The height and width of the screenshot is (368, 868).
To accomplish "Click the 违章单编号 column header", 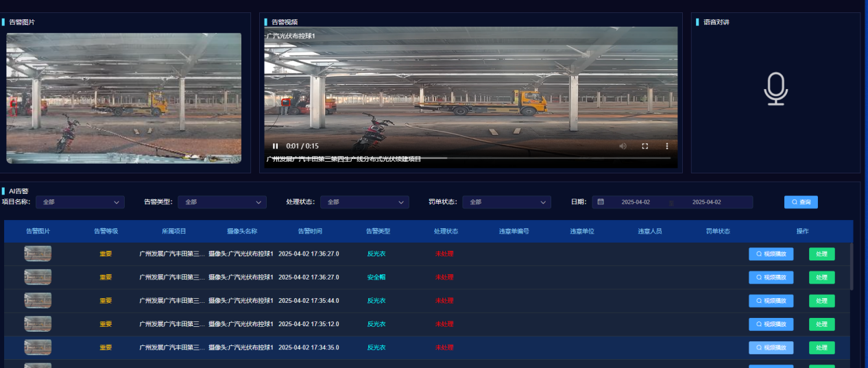I will click(x=514, y=231).
